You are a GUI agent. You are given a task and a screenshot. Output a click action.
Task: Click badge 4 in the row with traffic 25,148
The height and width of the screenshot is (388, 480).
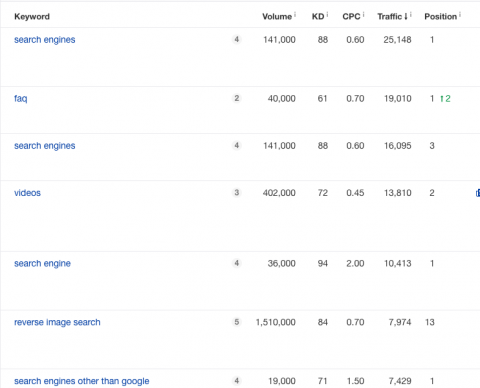coord(237,39)
